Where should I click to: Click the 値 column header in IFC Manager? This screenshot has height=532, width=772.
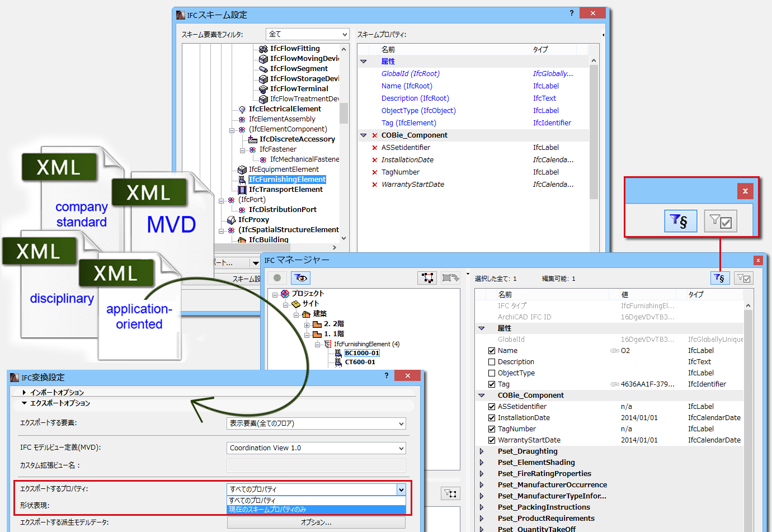[649, 294]
